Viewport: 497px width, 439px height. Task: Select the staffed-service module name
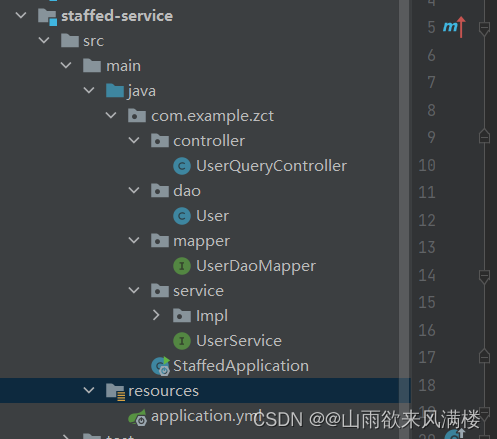pyautogui.click(x=117, y=16)
